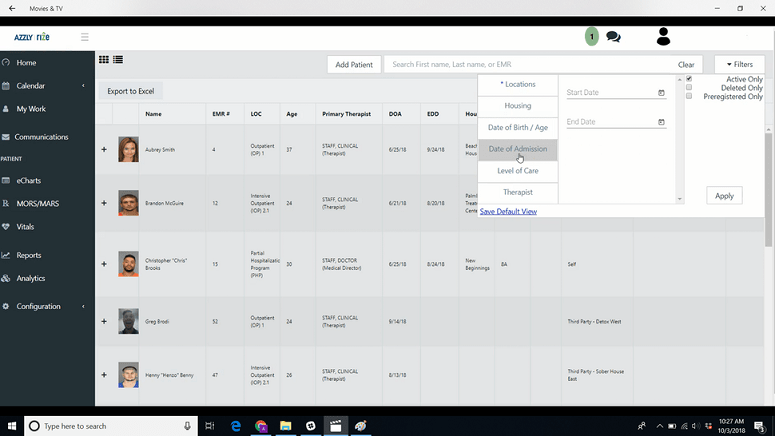The height and width of the screenshot is (436, 775).
Task: Open Brandon McGuire's photo thumbnail
Action: (x=128, y=203)
